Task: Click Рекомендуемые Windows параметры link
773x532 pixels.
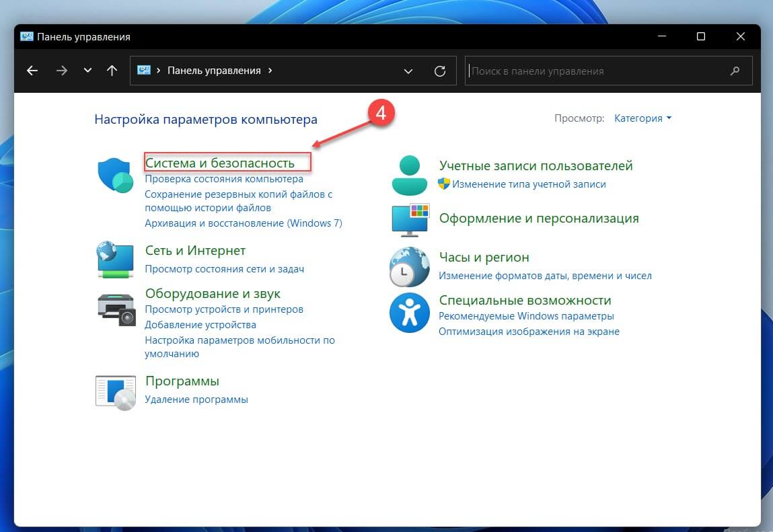Action: point(526,315)
